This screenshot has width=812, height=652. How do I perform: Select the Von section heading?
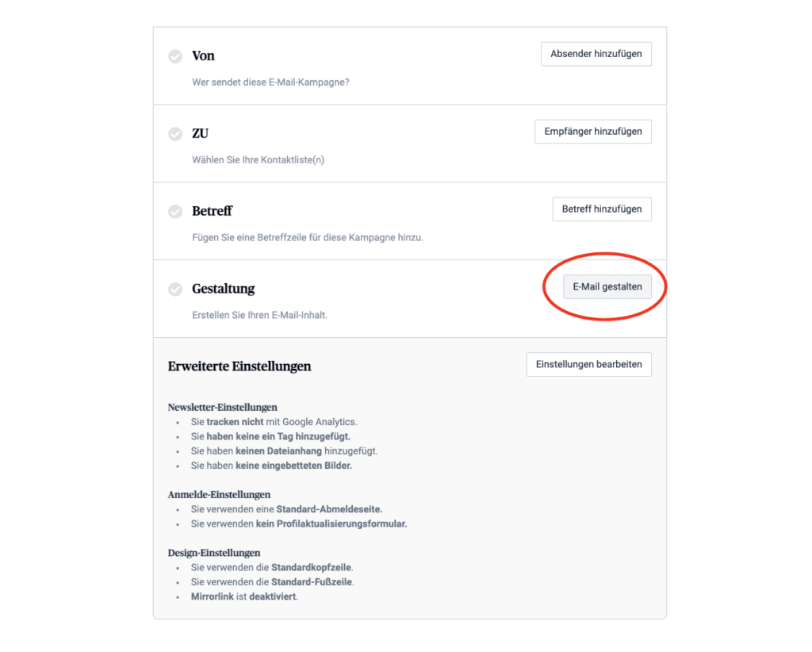pyautogui.click(x=203, y=56)
